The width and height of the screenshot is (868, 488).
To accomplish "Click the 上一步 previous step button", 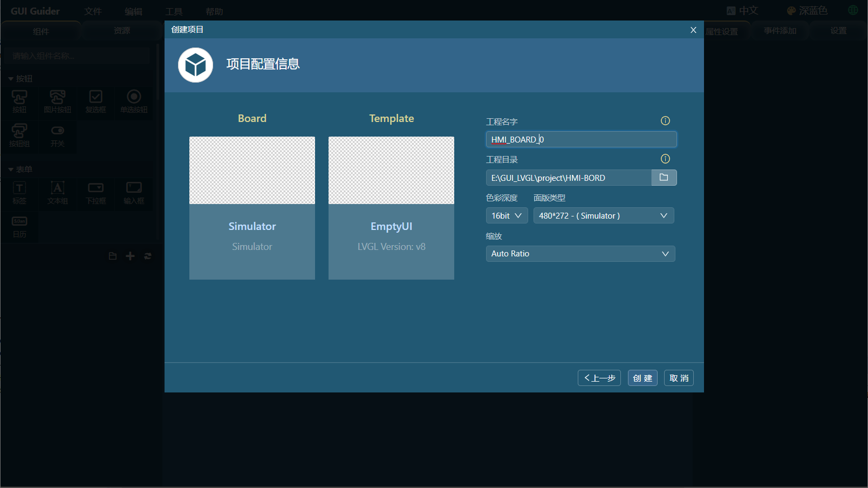I will (599, 377).
